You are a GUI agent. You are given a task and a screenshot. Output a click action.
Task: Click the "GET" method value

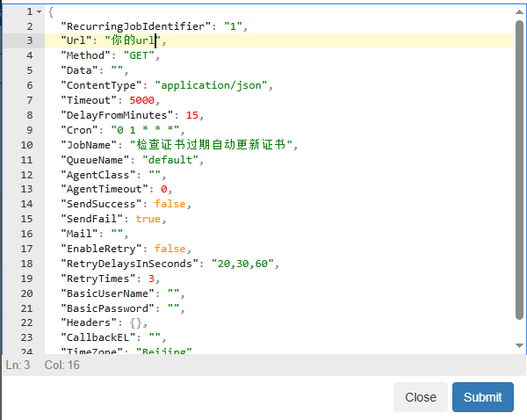tap(139, 55)
